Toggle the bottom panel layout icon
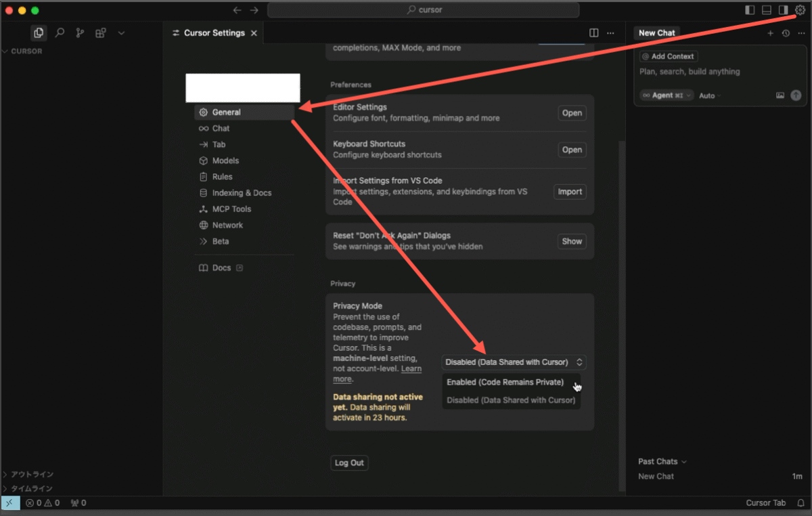 pyautogui.click(x=767, y=10)
